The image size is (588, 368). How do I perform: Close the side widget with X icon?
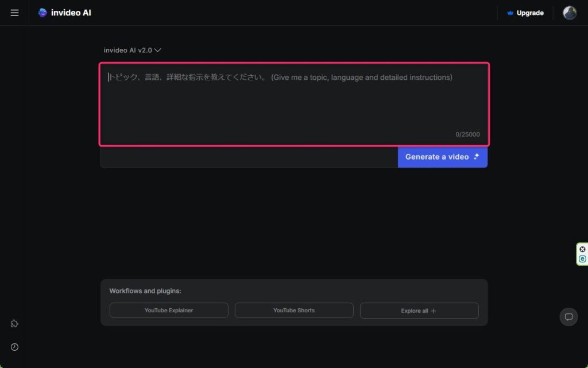(x=582, y=249)
